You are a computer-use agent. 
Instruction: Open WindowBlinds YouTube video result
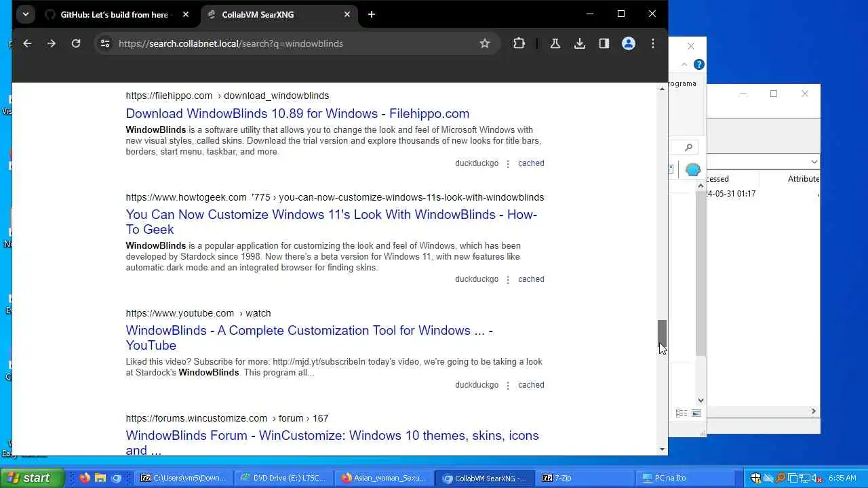pos(309,338)
